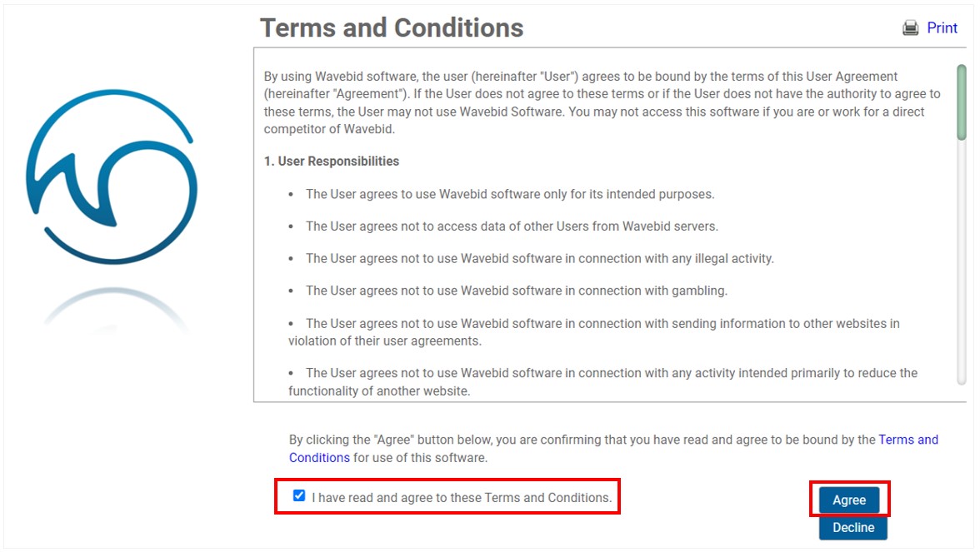980x552 pixels.
Task: Click the "1. User Responsibilities" section heading
Action: (x=332, y=162)
